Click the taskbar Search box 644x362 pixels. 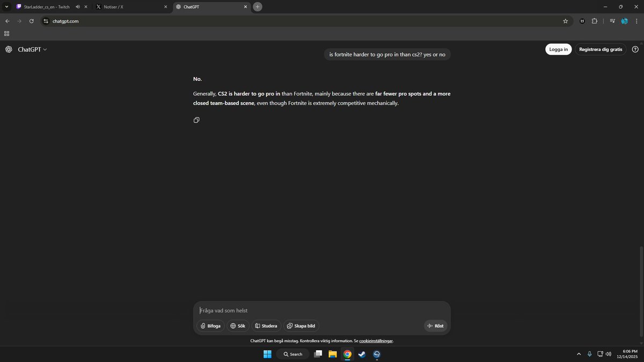(293, 354)
